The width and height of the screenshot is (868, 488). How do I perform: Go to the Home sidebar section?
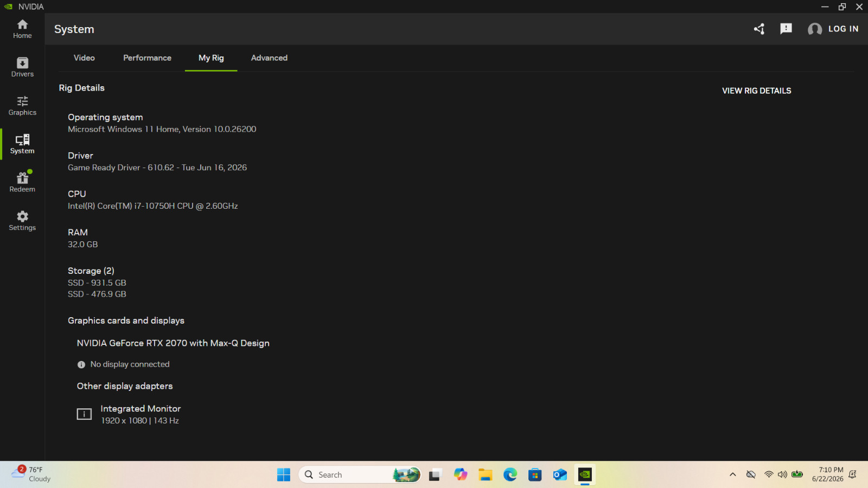[22, 29]
